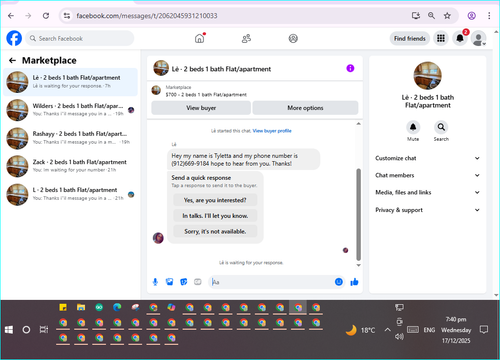Screen dimensions: 500x360
Task: Open the Home feed icon
Action: pos(200,38)
